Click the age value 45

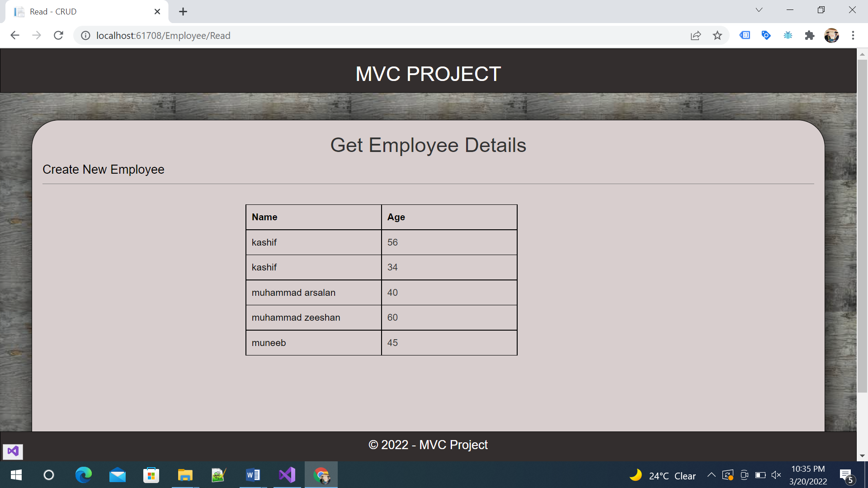pos(392,343)
